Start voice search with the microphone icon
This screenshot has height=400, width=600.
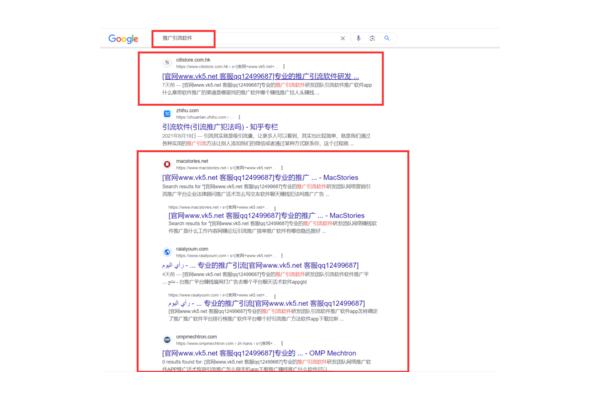[x=358, y=39]
